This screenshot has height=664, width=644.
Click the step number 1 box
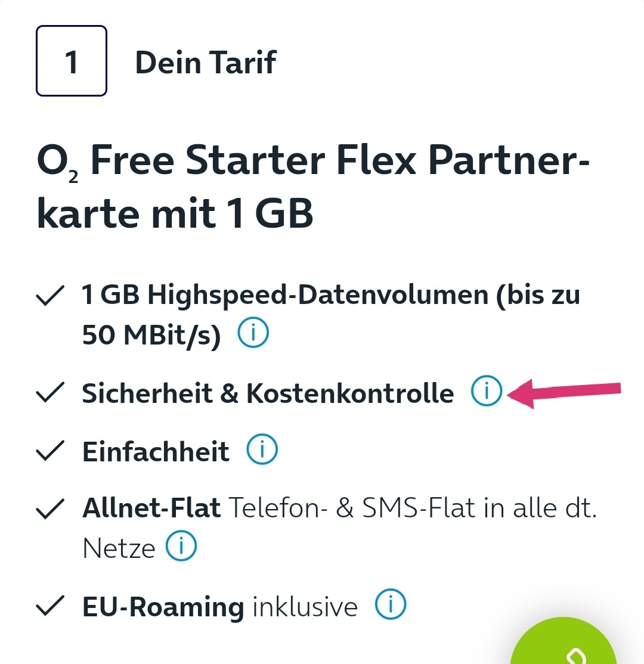(x=71, y=61)
